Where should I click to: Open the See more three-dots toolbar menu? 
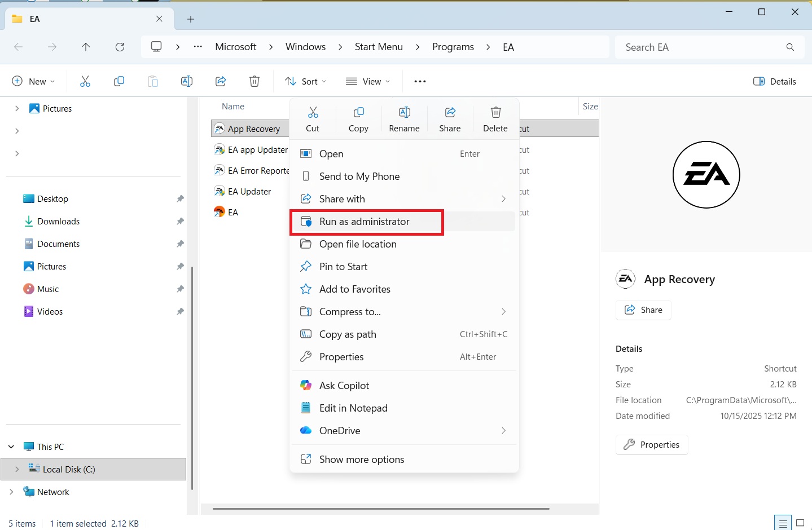420,81
